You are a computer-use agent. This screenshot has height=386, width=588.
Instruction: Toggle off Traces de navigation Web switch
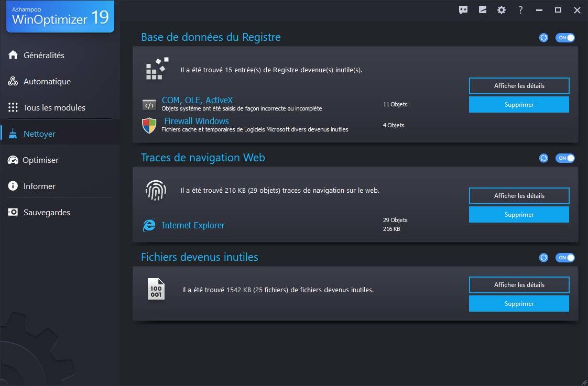[565, 158]
